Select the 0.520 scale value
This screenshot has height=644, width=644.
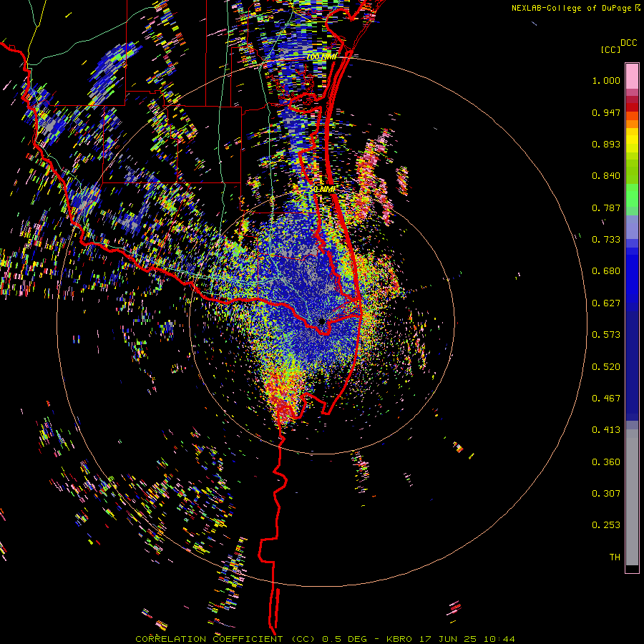point(606,367)
